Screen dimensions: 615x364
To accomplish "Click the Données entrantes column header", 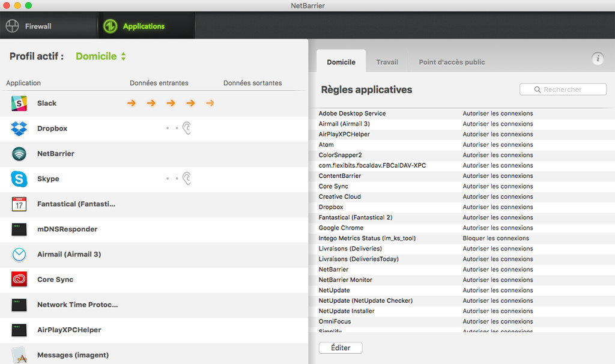I will (159, 83).
